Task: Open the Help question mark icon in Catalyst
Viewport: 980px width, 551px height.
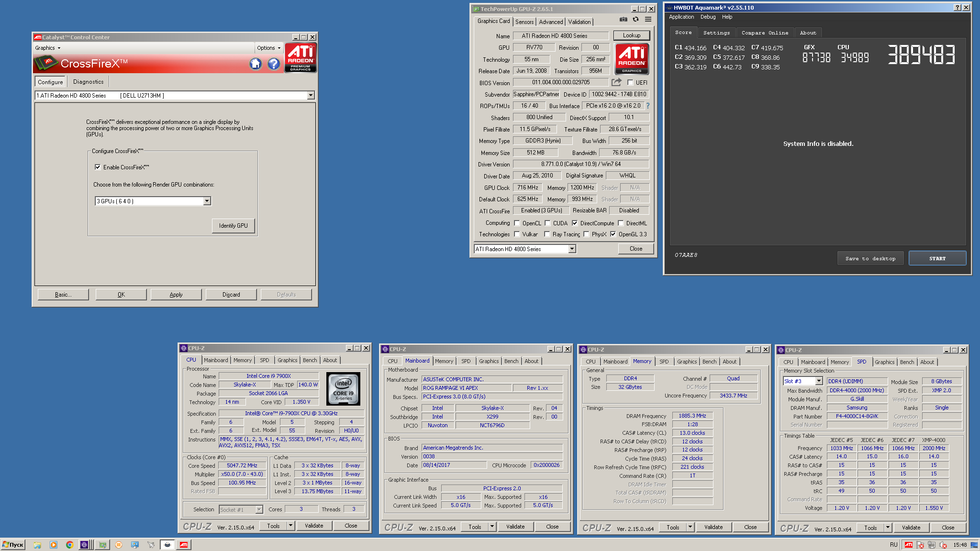Action: pyautogui.click(x=273, y=64)
